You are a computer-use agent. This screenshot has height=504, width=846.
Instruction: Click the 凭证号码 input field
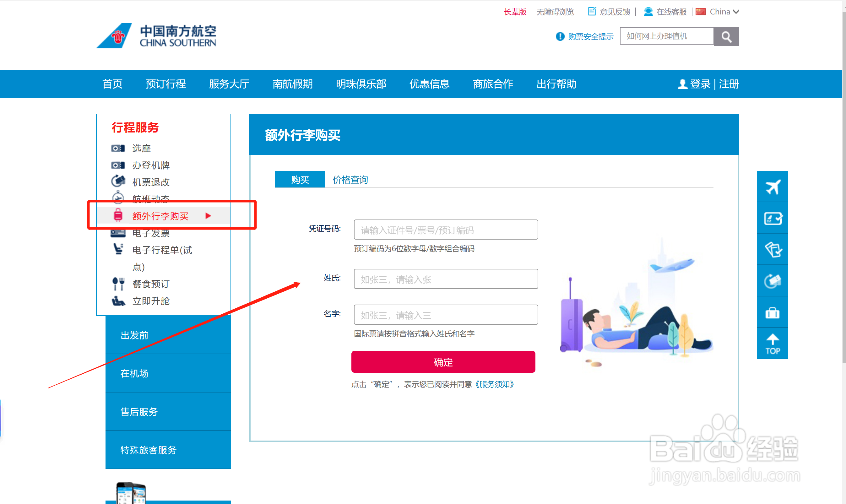(445, 230)
